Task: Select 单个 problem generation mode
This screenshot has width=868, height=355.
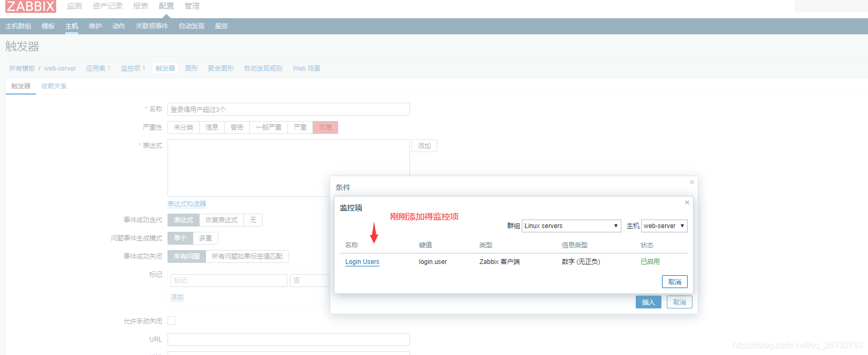Action: click(x=180, y=238)
